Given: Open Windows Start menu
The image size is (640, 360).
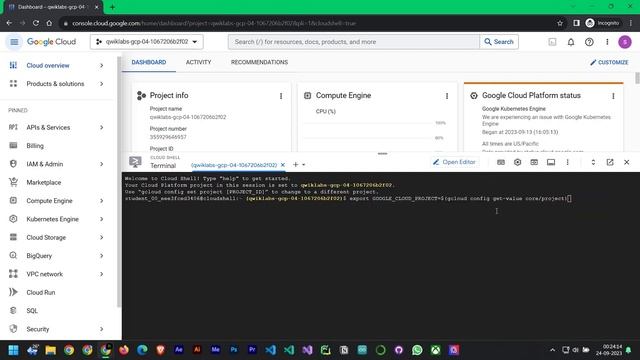Looking at the screenshot, I should [x=13, y=350].
